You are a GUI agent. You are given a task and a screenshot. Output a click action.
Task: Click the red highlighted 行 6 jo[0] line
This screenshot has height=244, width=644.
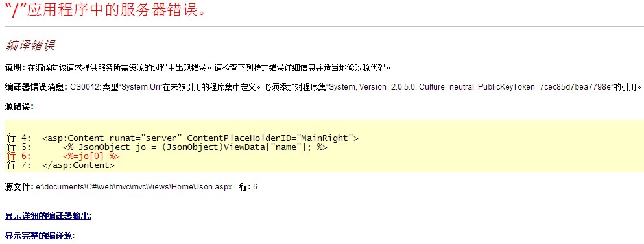pyautogui.click(x=91, y=156)
